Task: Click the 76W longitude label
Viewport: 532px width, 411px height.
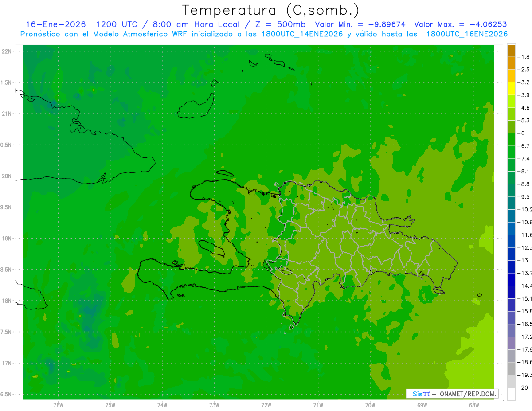Action: 58,405
